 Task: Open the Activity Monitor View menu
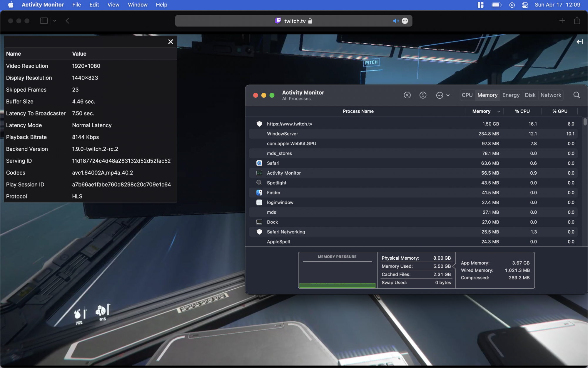(x=113, y=5)
